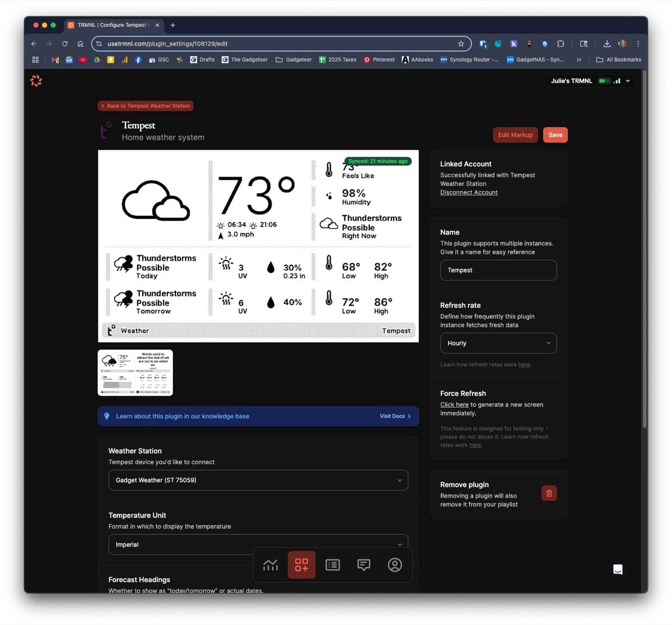Click the TRMNL logo in the top-left corner
Viewport: 672px width, 625px height.
click(36, 81)
